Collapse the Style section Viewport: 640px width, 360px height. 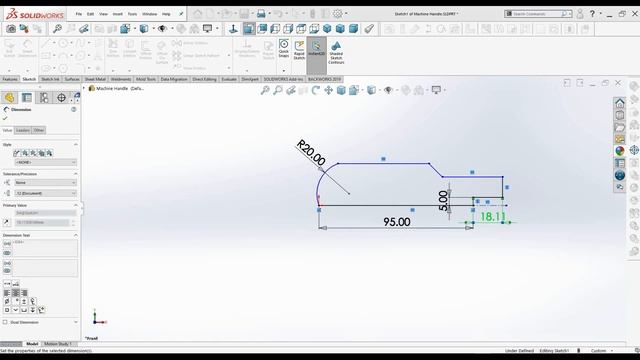(76, 144)
